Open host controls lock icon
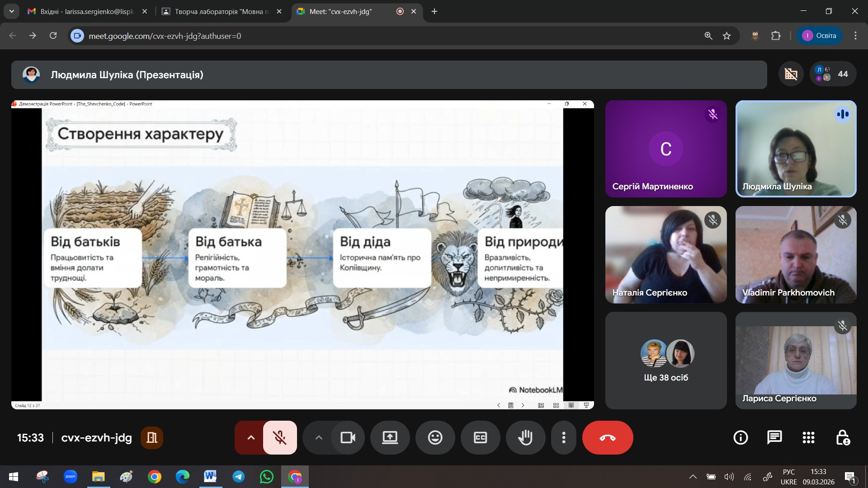The image size is (868, 488). tap(843, 437)
